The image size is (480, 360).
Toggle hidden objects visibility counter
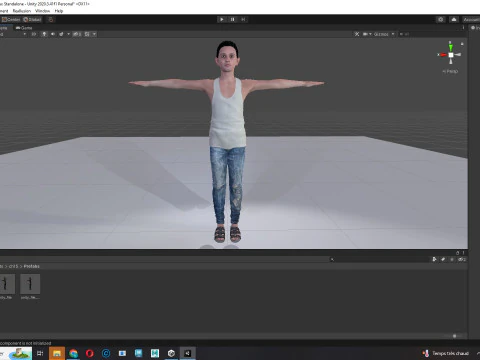[77, 34]
